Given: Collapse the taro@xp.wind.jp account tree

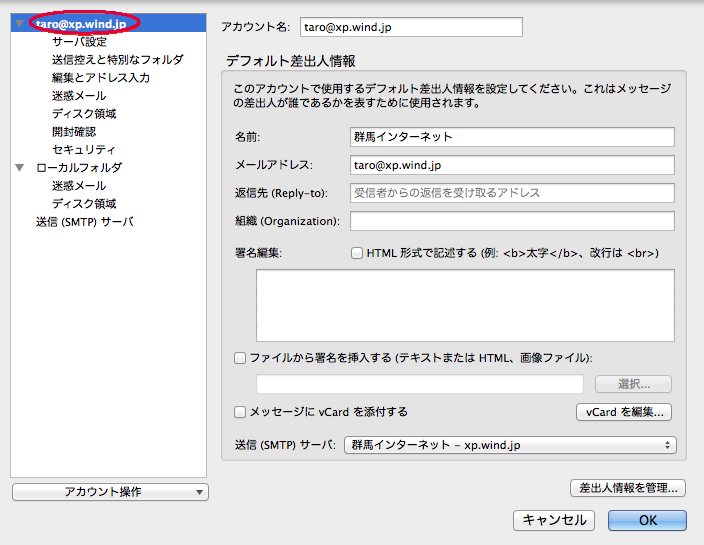Looking at the screenshot, I should tap(19, 23).
